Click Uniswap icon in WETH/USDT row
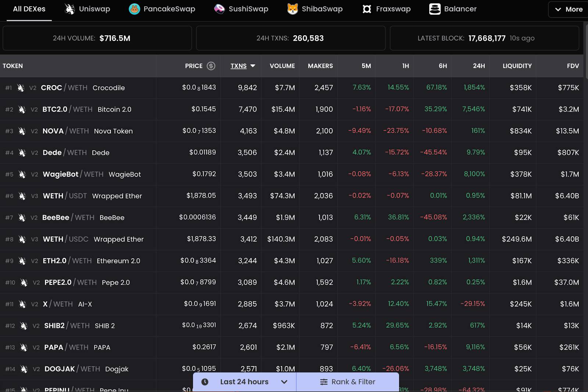The height and width of the screenshot is (392, 588). [x=22, y=196]
